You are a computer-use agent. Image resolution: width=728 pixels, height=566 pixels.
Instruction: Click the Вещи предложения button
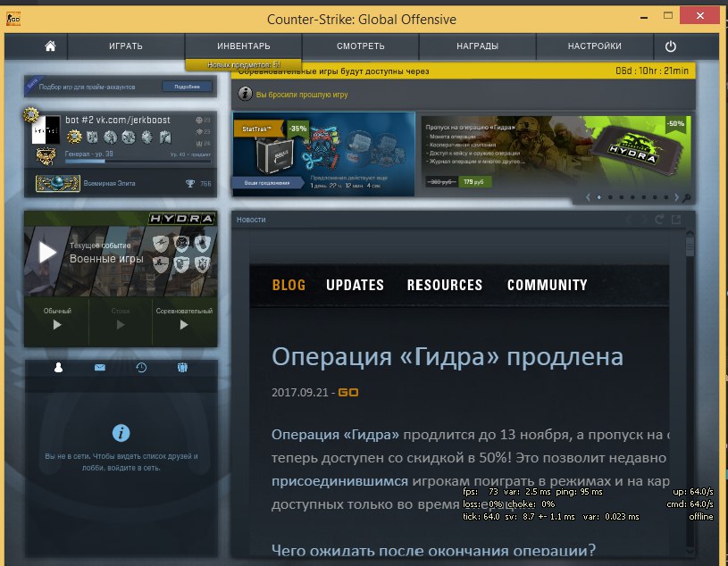pyautogui.click(x=267, y=183)
